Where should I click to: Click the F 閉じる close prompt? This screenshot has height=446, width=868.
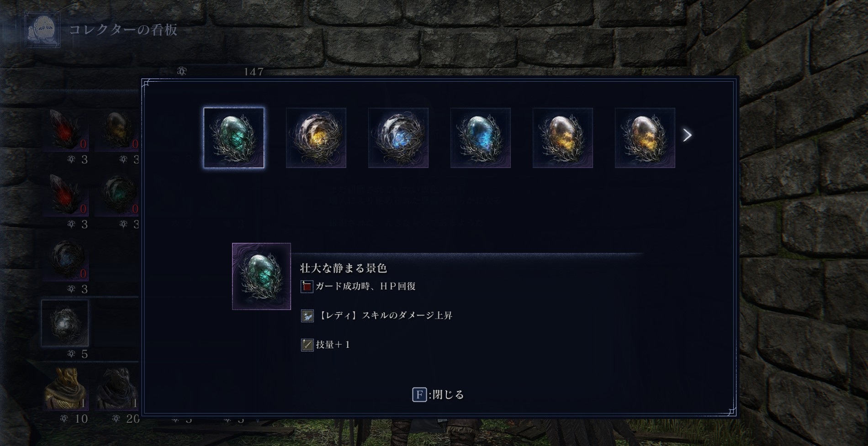[438, 394]
